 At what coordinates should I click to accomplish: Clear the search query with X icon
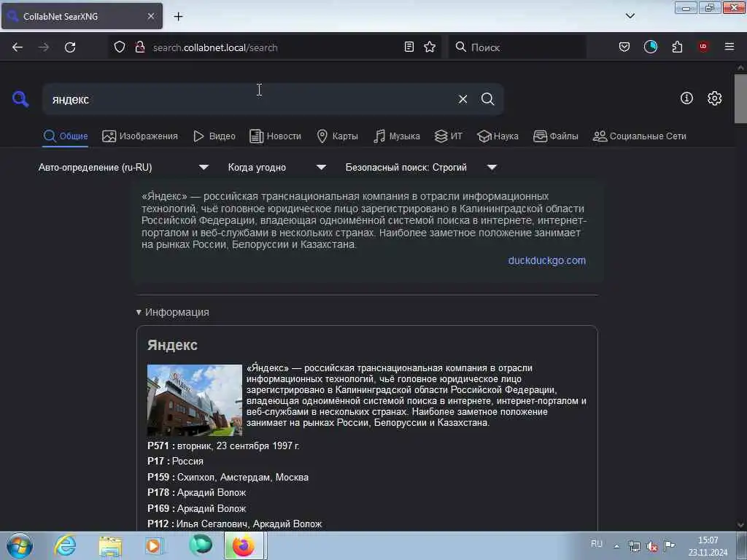pyautogui.click(x=462, y=99)
